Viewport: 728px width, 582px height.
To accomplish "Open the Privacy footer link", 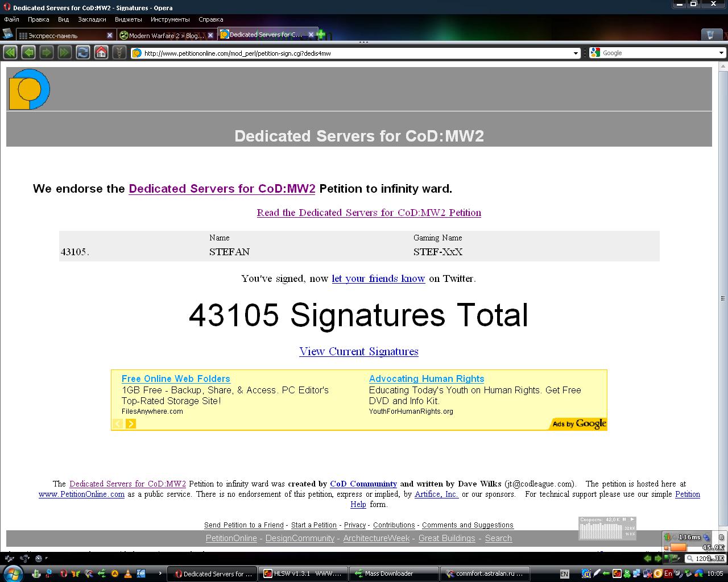I will [355, 525].
